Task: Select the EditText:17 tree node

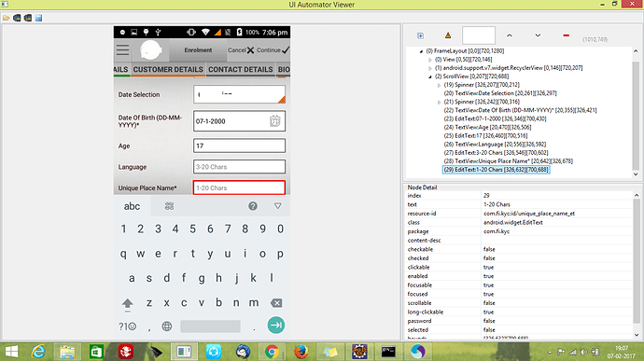Action: (x=485, y=135)
